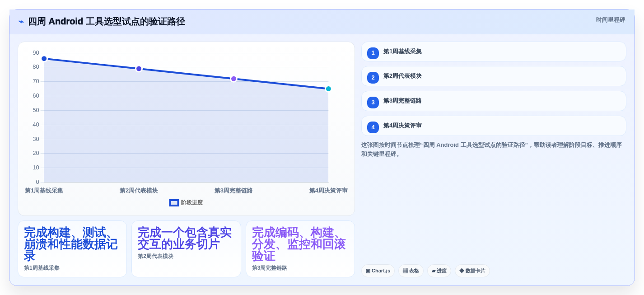Click the number 3 step badge

pyautogui.click(x=373, y=103)
